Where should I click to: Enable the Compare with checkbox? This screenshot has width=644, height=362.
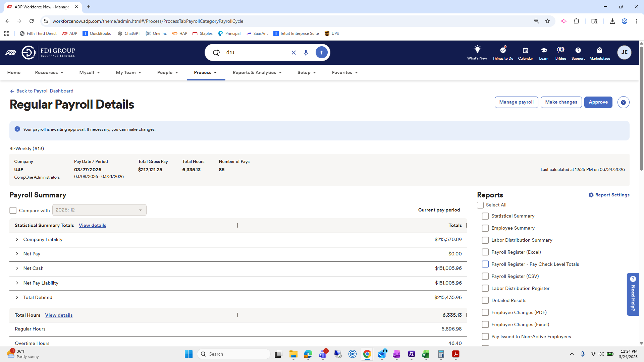pos(13,210)
